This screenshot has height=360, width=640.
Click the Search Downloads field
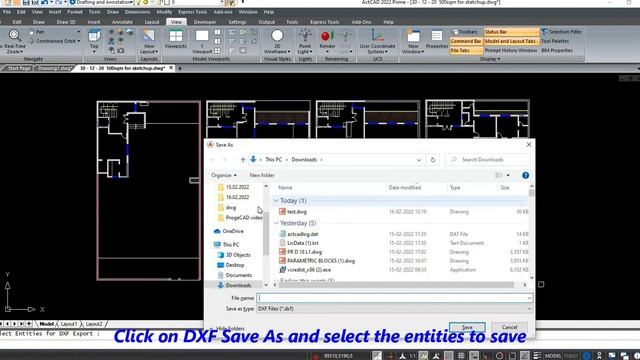pos(488,160)
